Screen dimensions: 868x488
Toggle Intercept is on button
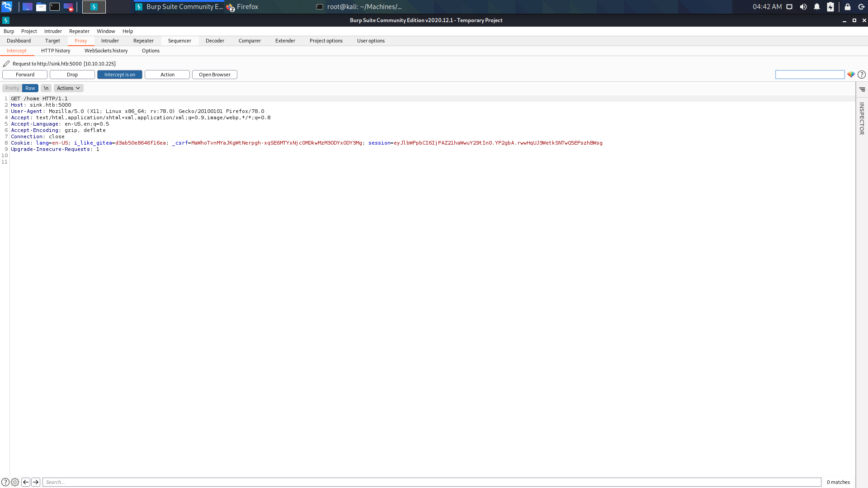pyautogui.click(x=120, y=75)
